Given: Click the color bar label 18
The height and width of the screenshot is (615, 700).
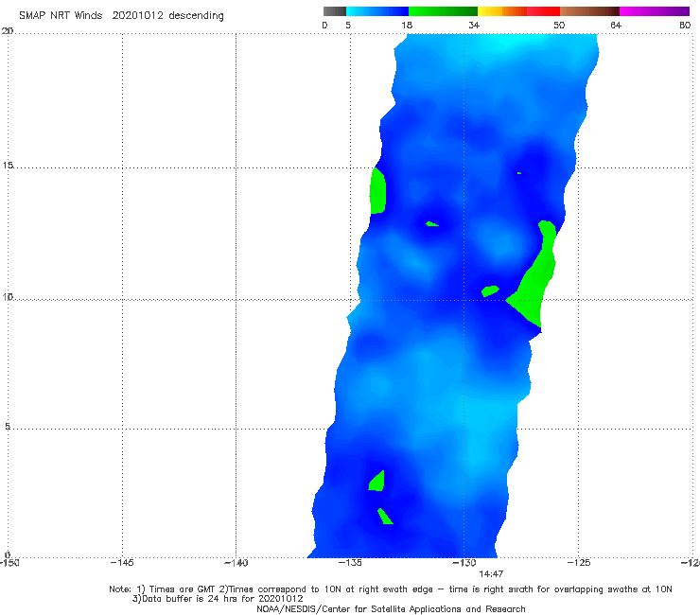Looking at the screenshot, I should tap(407, 26).
